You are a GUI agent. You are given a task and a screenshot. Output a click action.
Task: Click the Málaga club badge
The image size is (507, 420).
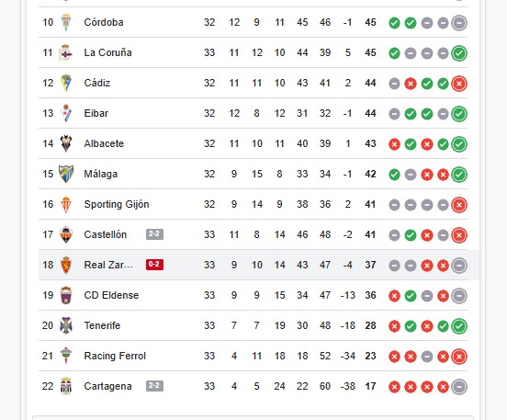coord(66,174)
